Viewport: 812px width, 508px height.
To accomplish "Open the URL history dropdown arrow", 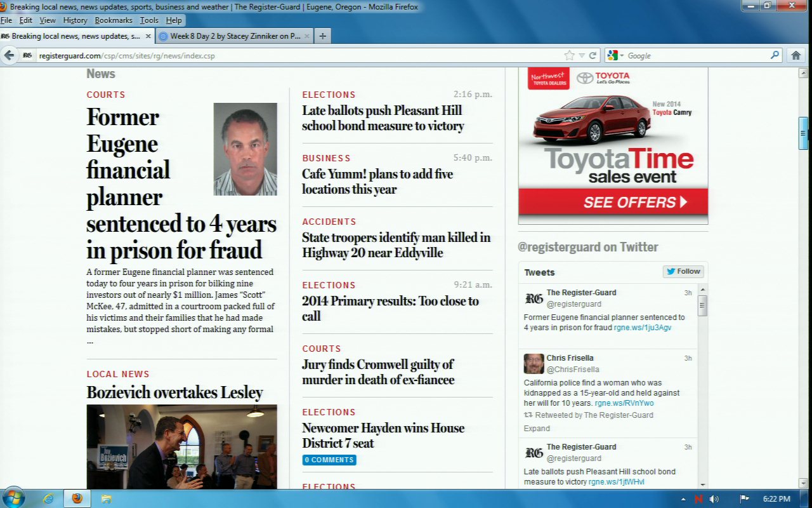I will 582,55.
